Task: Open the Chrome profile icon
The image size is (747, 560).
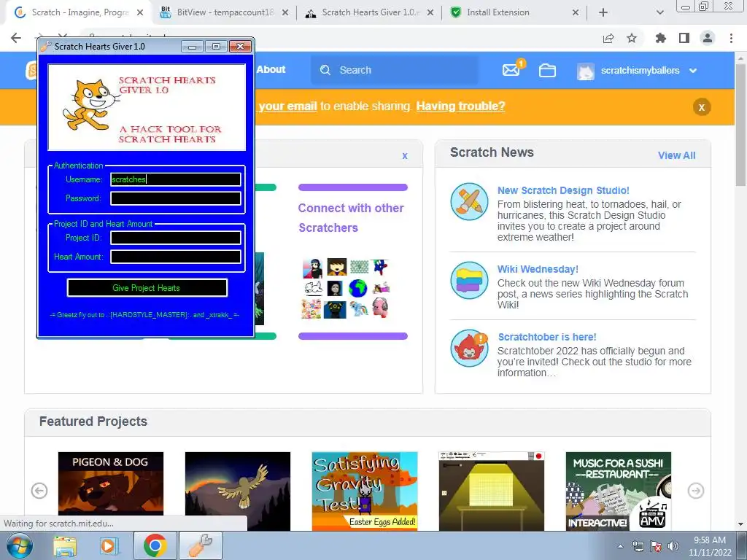Action: point(708,38)
